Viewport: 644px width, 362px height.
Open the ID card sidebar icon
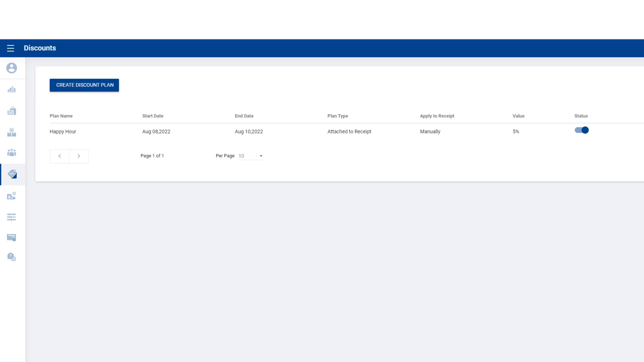pyautogui.click(x=12, y=196)
